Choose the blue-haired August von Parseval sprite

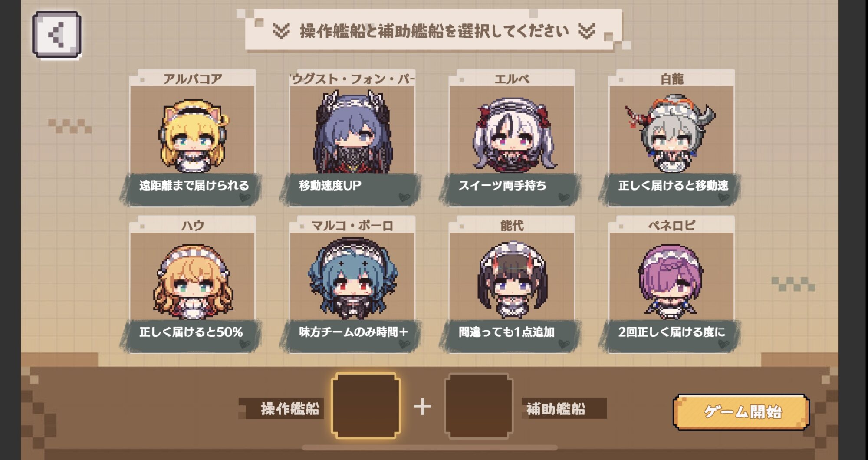tap(352, 132)
